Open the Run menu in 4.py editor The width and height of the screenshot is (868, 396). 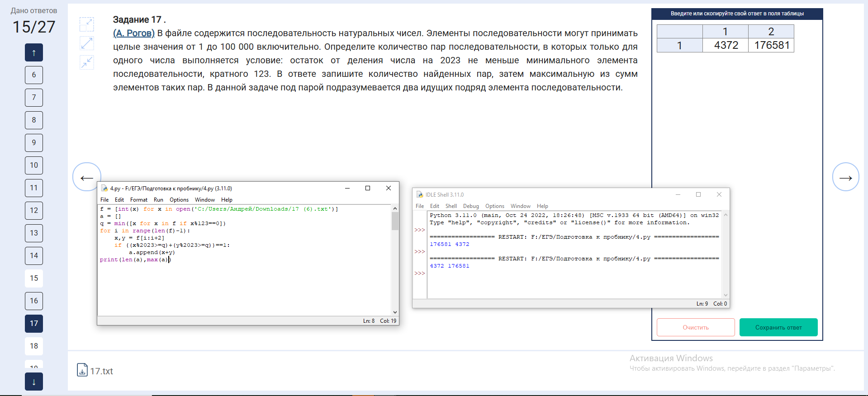(x=158, y=200)
